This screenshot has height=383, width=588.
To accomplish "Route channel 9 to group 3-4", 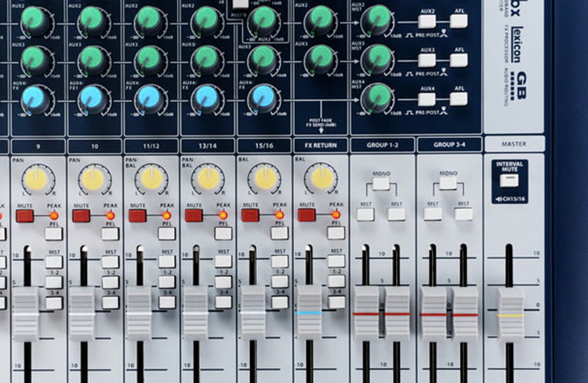I will 54,303.
